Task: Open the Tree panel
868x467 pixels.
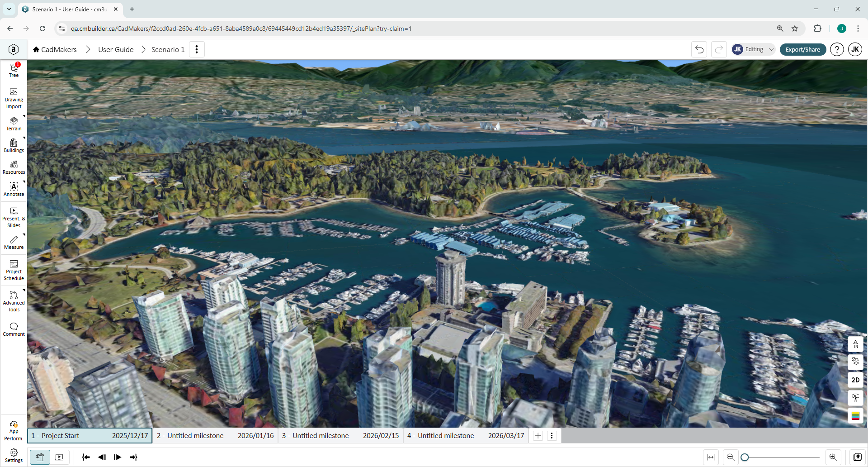Action: [14, 70]
